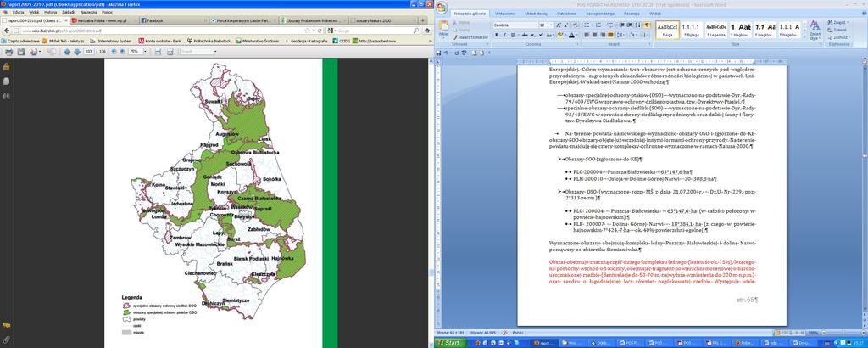
Task: Toggle superscript formatting
Action: [540, 35]
